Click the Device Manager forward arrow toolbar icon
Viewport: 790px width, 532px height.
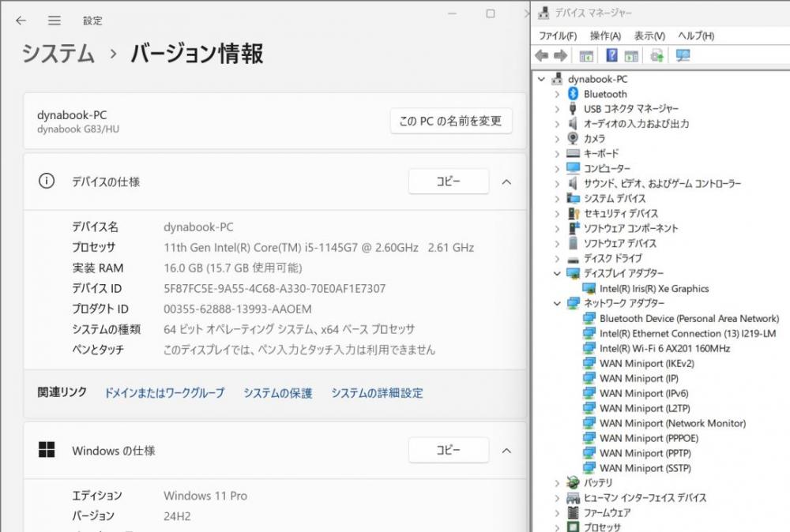[560, 55]
